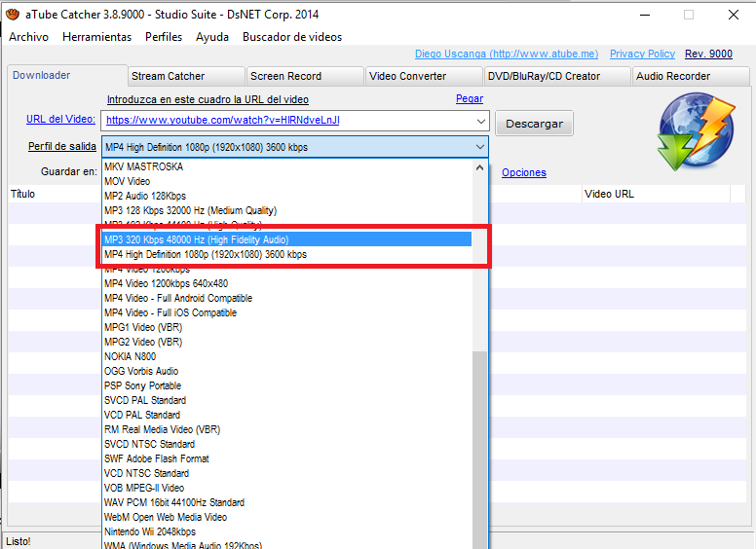Choose WebM Open Web Media Video
The image size is (756, 549).
[287, 517]
